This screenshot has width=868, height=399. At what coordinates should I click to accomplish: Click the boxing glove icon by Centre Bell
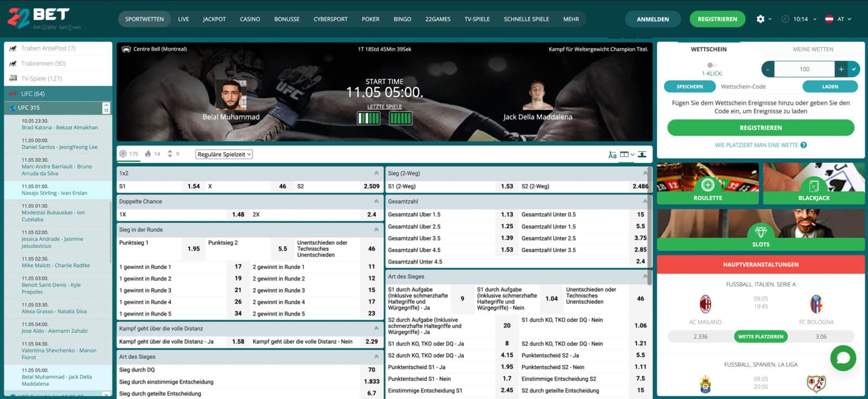[126, 49]
